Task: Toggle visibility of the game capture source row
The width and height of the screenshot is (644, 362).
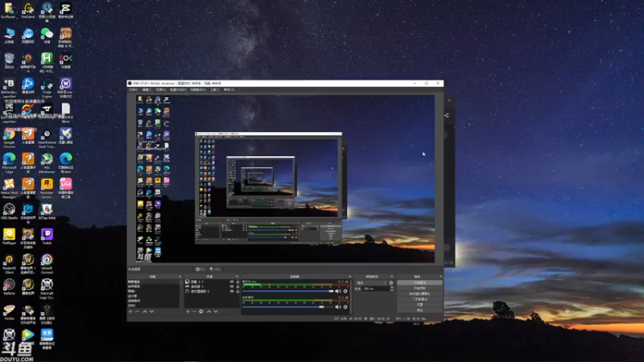Action: [232, 286]
